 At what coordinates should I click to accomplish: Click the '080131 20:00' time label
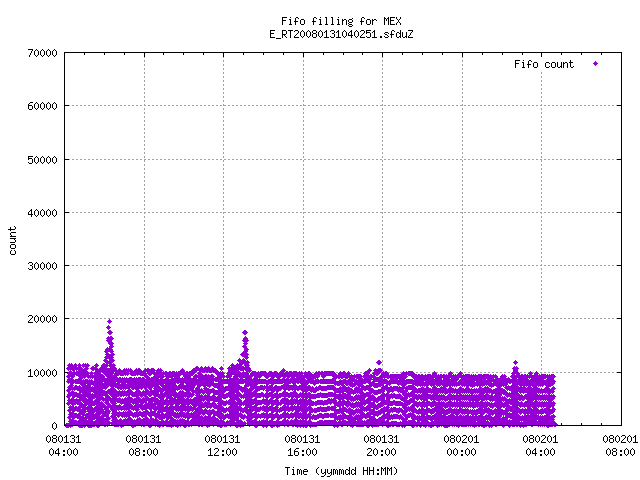click(x=382, y=446)
